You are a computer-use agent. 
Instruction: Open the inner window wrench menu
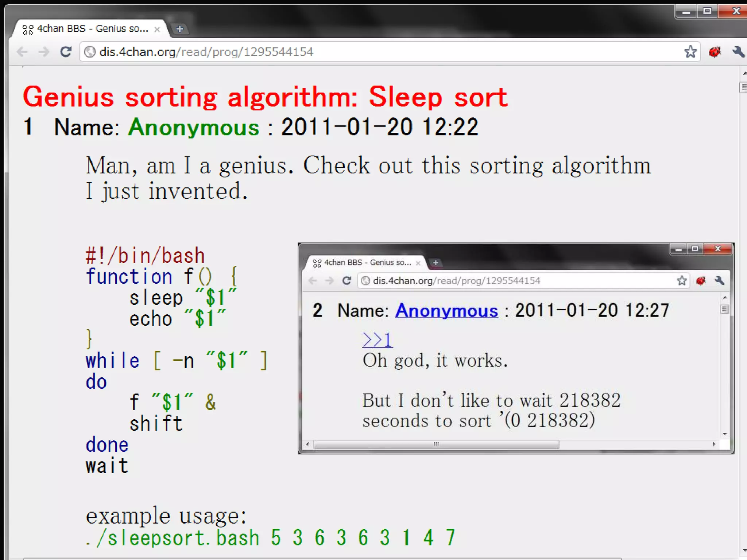click(719, 280)
